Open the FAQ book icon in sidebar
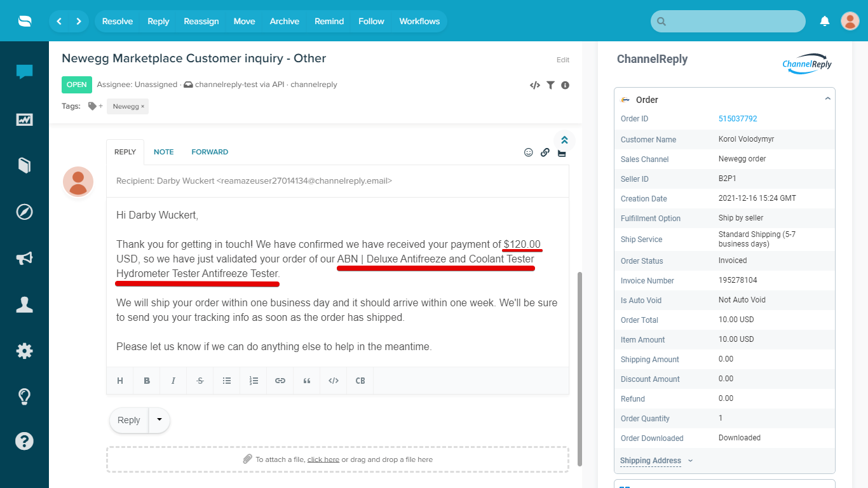 tap(25, 165)
